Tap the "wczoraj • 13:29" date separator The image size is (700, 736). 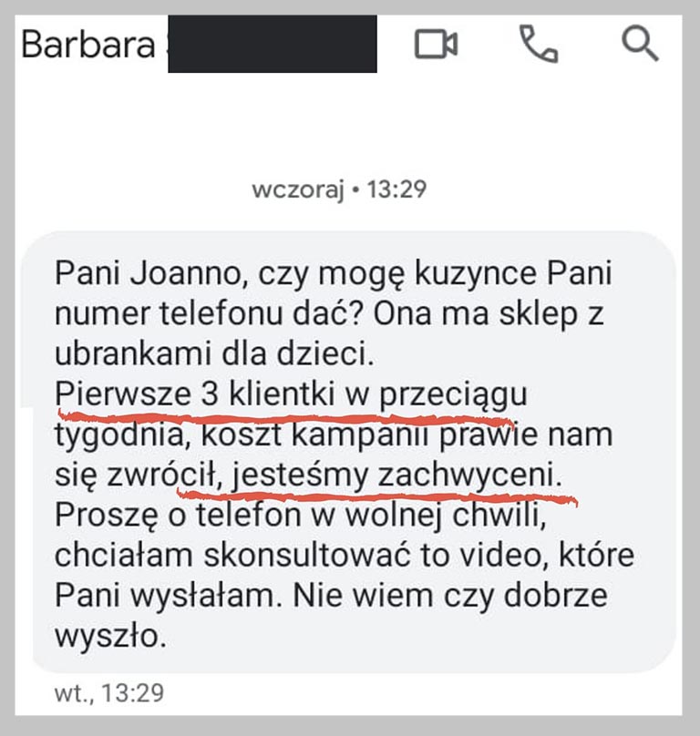pyautogui.click(x=339, y=189)
